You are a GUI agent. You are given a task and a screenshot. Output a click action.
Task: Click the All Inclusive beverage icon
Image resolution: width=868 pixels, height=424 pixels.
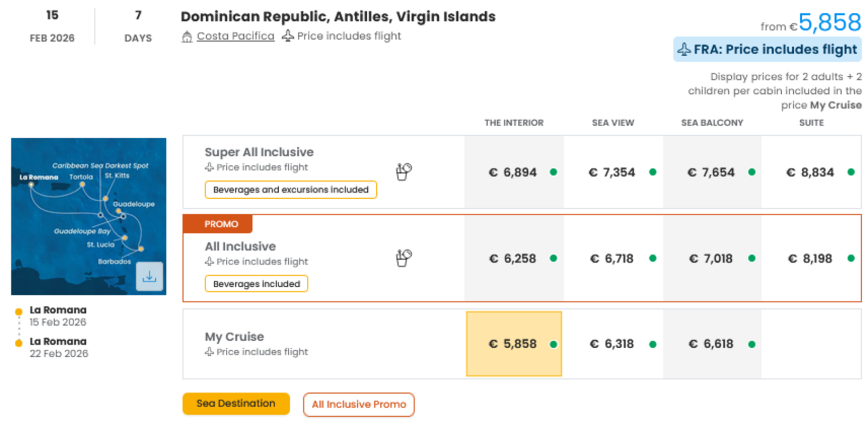point(403,258)
